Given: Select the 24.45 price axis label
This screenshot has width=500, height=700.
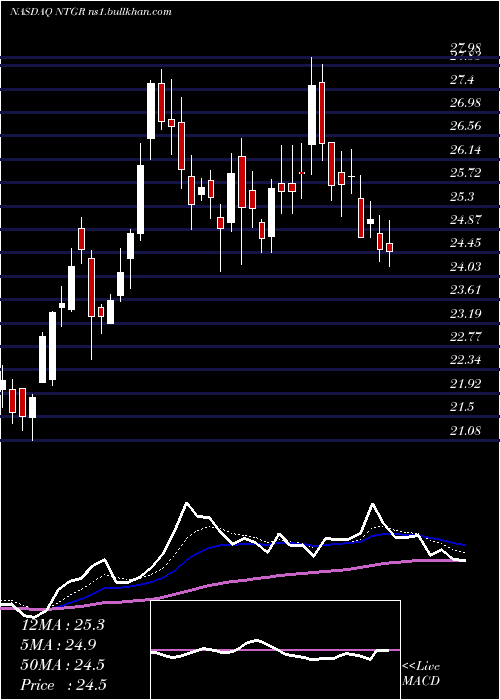Looking at the screenshot, I should 466,243.
